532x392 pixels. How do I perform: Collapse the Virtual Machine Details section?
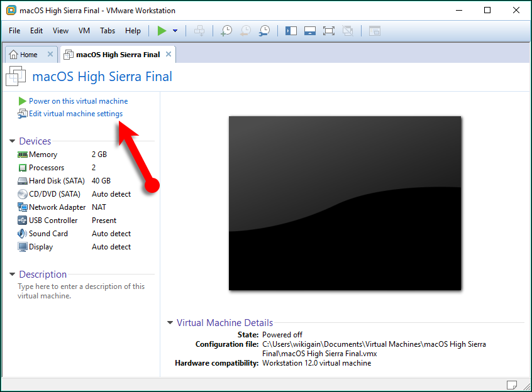170,322
